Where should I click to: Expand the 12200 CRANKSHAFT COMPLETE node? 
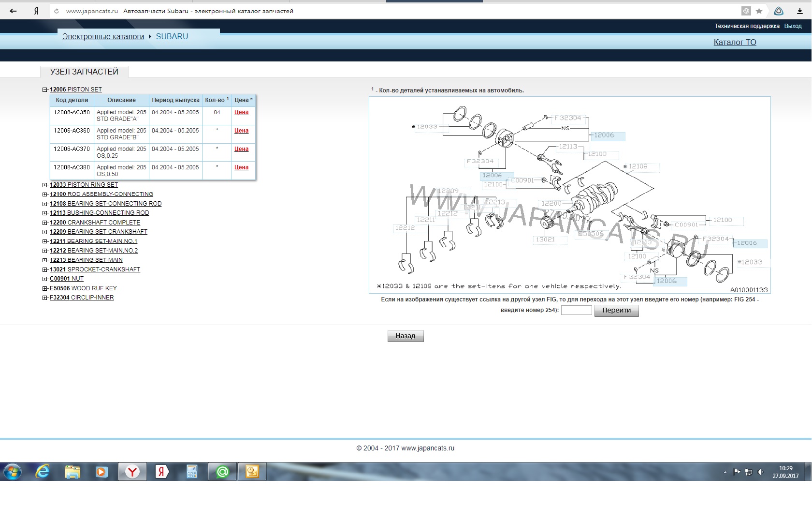pos(44,223)
